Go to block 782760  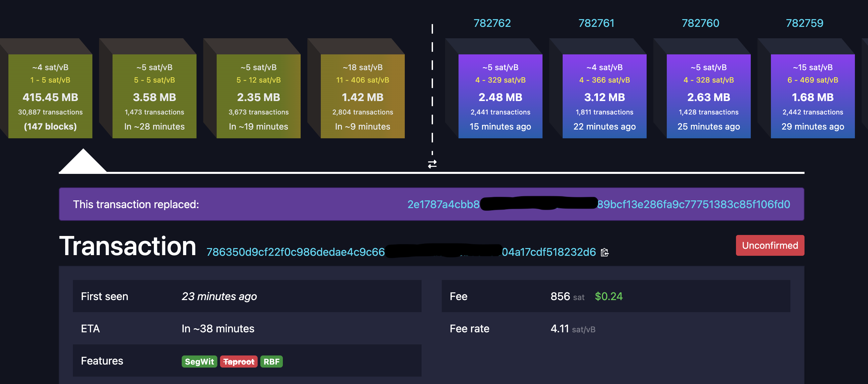(x=700, y=23)
